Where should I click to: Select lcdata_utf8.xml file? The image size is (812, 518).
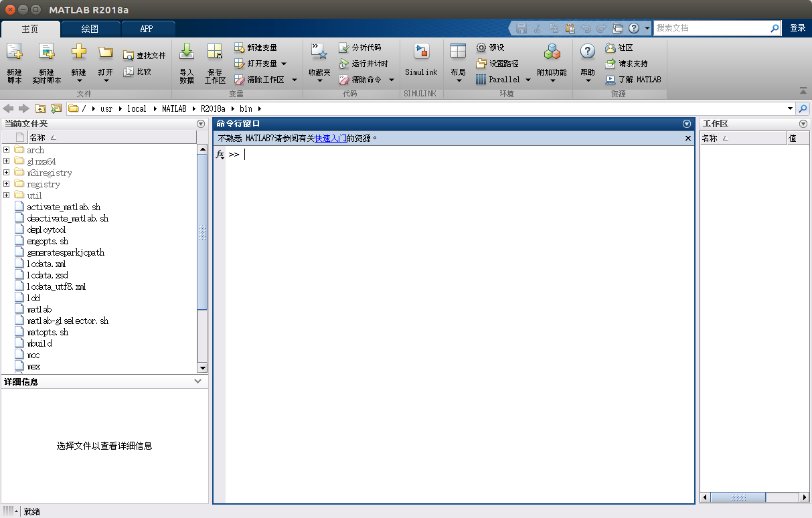click(x=56, y=286)
